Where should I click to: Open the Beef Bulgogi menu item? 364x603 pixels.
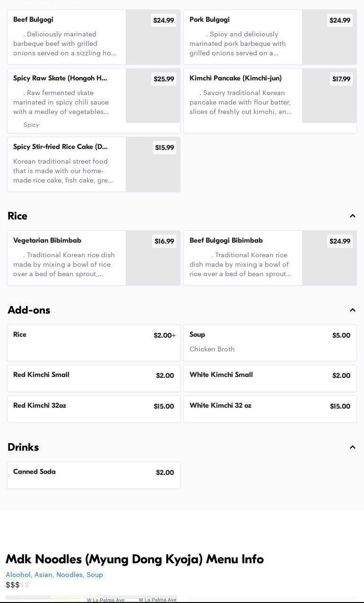[66, 37]
